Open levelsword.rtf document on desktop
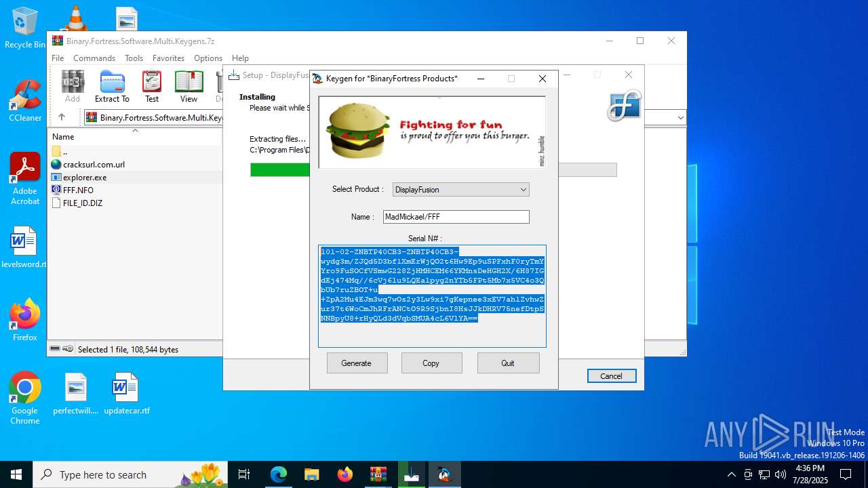868x488 pixels. pyautogui.click(x=24, y=247)
